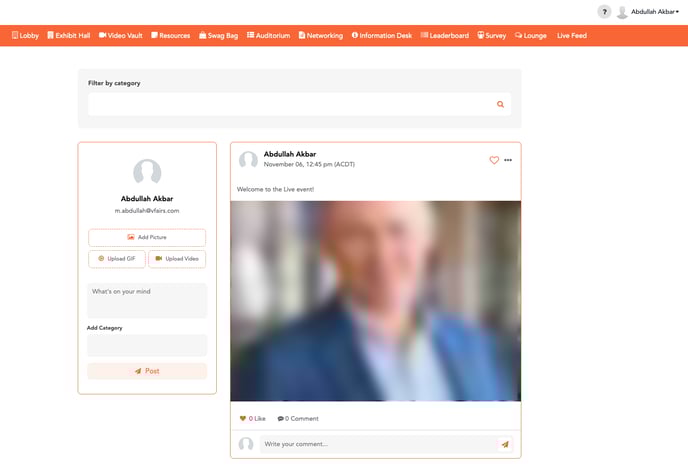Click 0 Like under the post
This screenshot has height=476, width=688.
[x=253, y=419]
